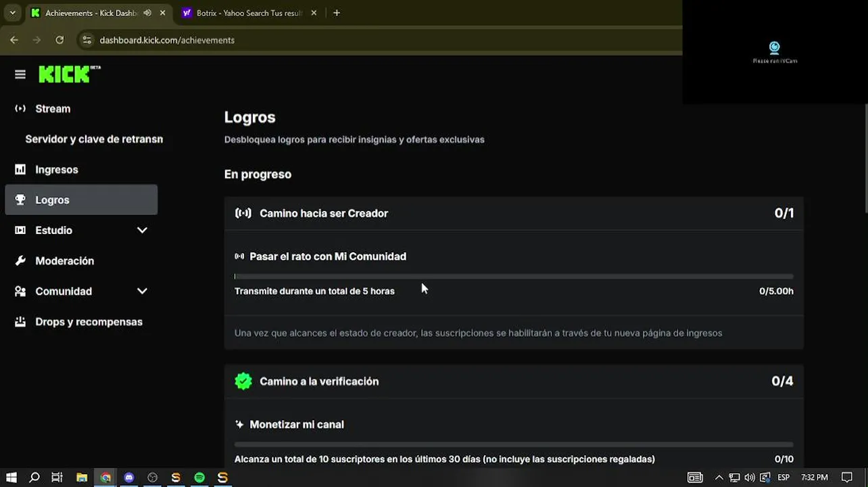Click the 0/5.00h progress value

coord(776,292)
